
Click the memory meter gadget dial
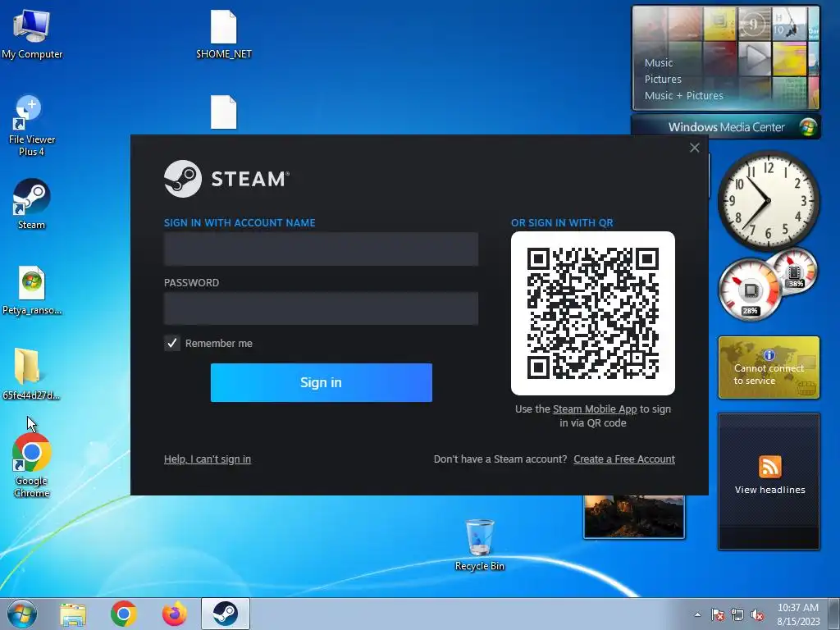coord(794,270)
